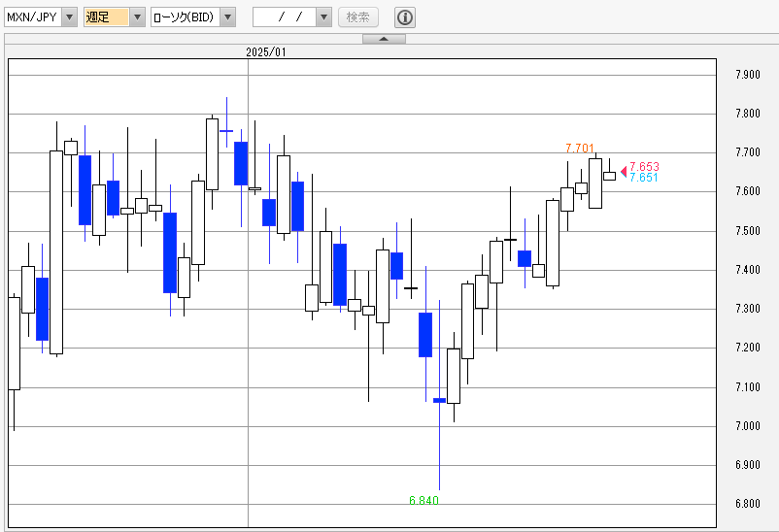Click the 2025/01 date label
Image resolution: width=779 pixels, height=532 pixels.
coord(266,52)
